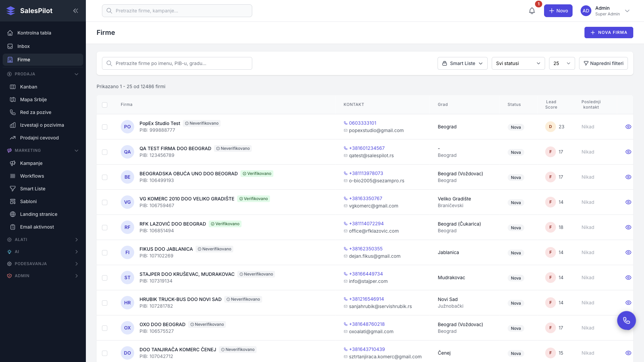Click the NOVA FIRMA button
Screen dimensions: 644x362
pos(608,33)
